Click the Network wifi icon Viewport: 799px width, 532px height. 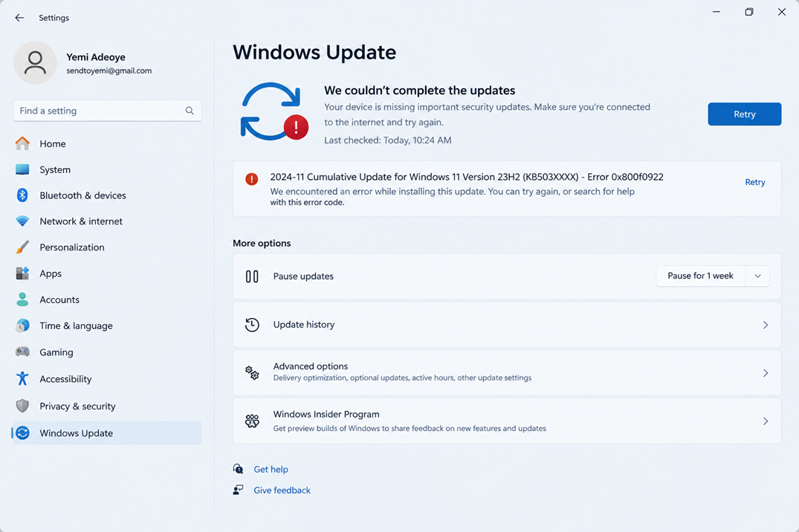click(22, 221)
